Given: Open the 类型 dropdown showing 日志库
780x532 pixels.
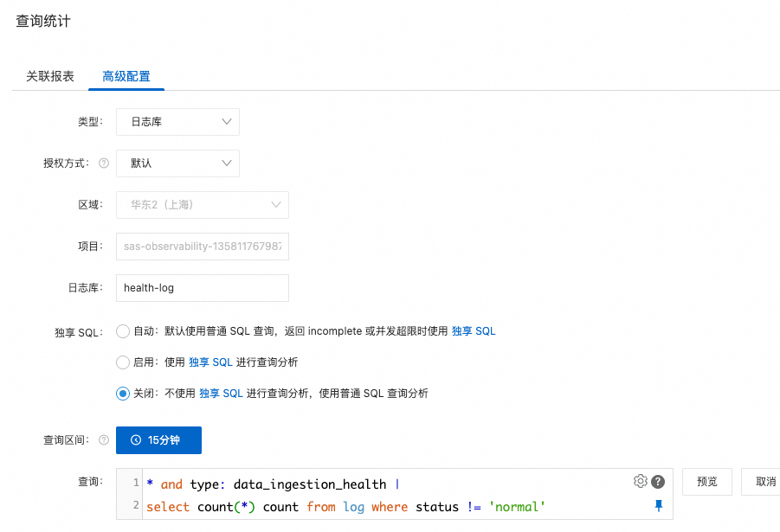Looking at the screenshot, I should (x=177, y=122).
